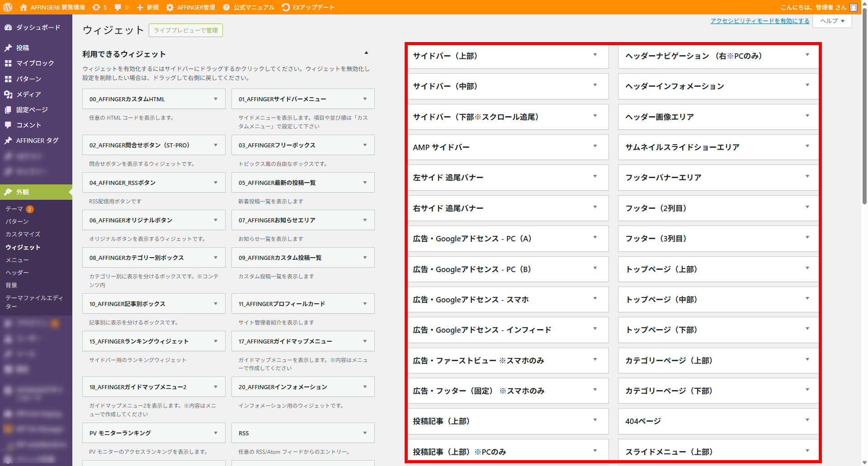
Task: Open 投稿 menu in the sidebar
Action: 36,48
